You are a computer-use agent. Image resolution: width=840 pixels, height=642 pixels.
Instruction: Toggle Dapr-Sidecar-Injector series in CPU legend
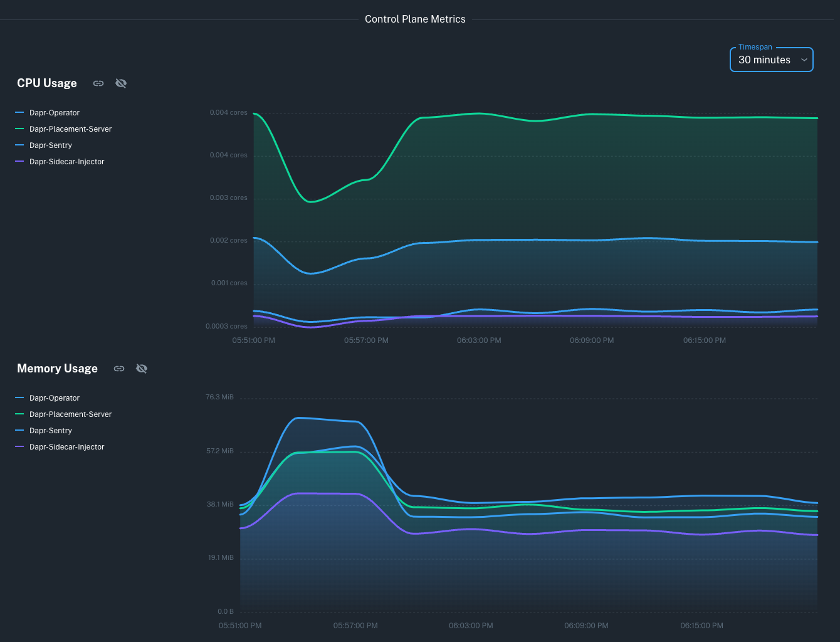tap(60, 162)
